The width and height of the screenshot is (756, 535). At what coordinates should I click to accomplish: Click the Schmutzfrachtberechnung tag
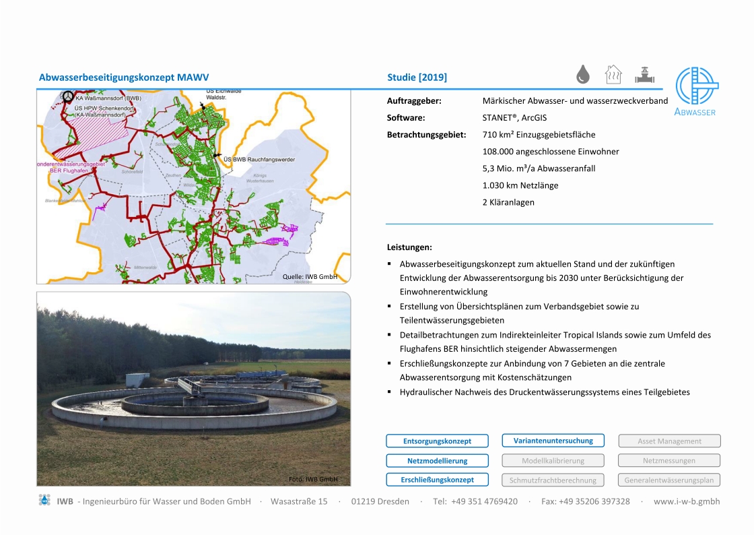(x=553, y=480)
